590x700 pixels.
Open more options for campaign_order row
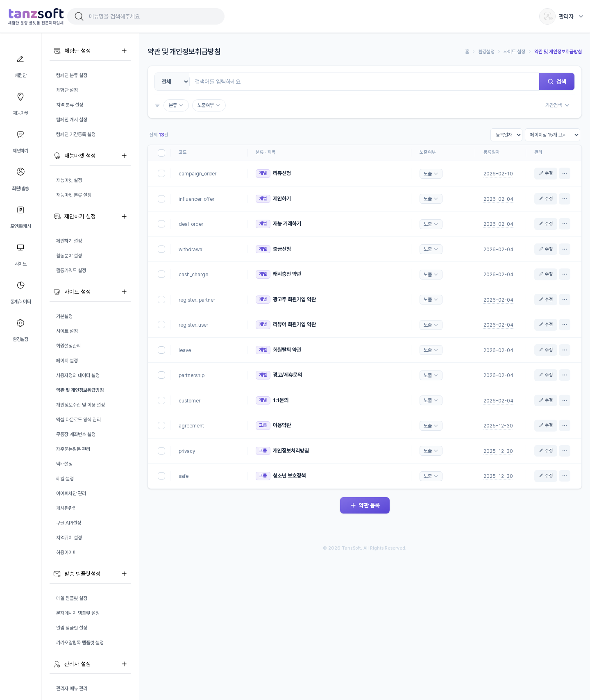click(x=565, y=173)
